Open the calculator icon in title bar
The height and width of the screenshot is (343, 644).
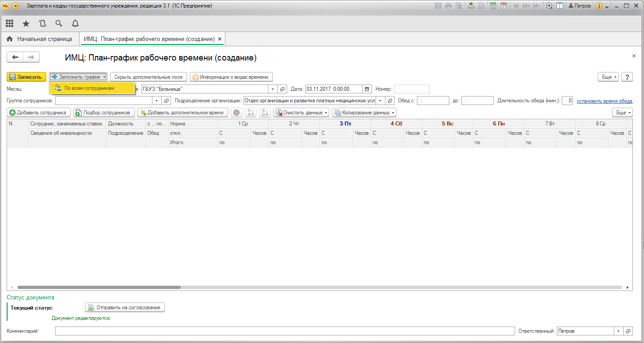click(493, 6)
